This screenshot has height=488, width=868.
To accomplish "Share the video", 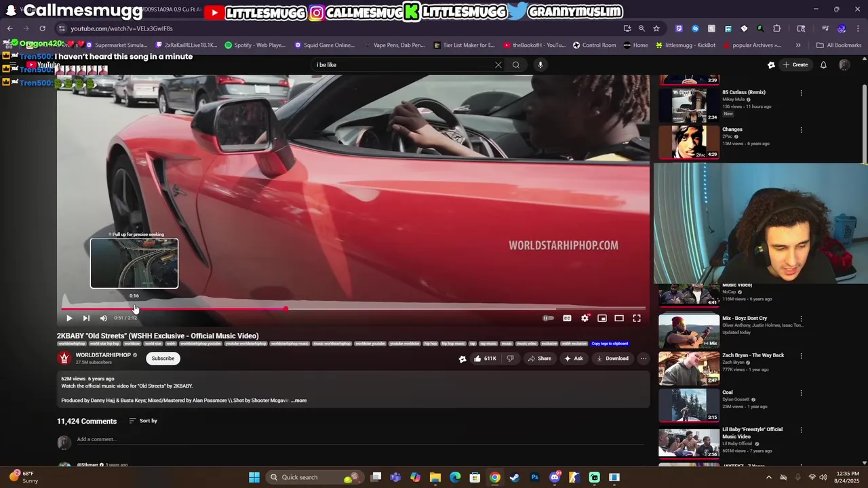I will [540, 359].
